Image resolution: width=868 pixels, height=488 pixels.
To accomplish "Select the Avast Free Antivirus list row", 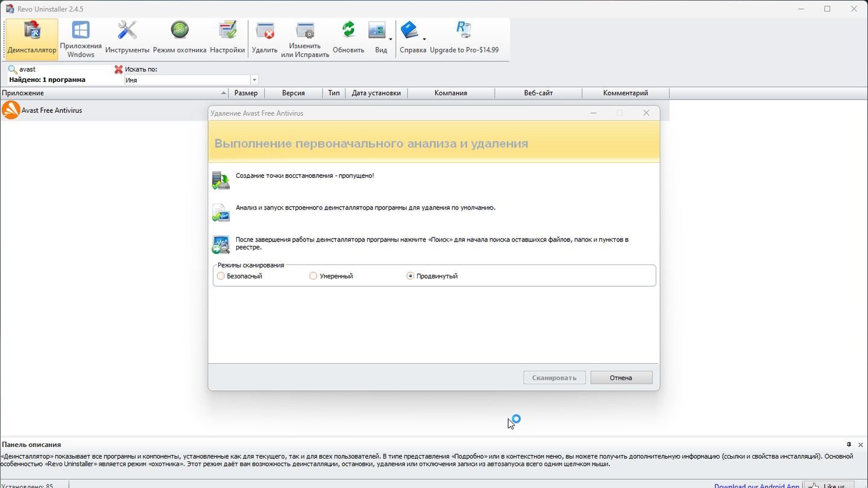I will [x=335, y=110].
